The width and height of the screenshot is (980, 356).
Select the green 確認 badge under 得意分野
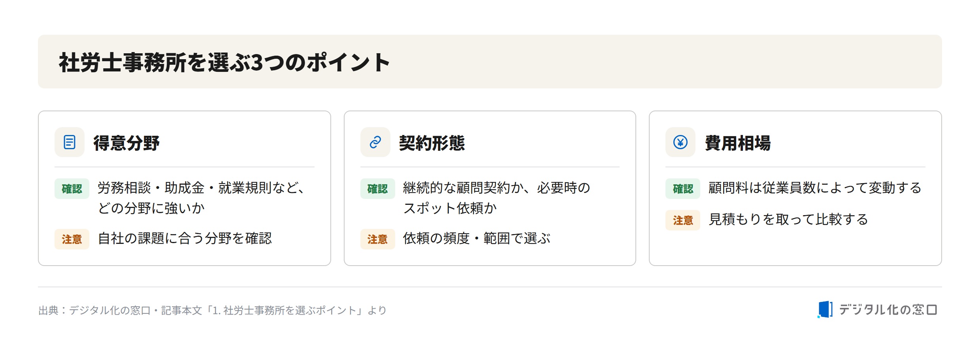(x=72, y=189)
